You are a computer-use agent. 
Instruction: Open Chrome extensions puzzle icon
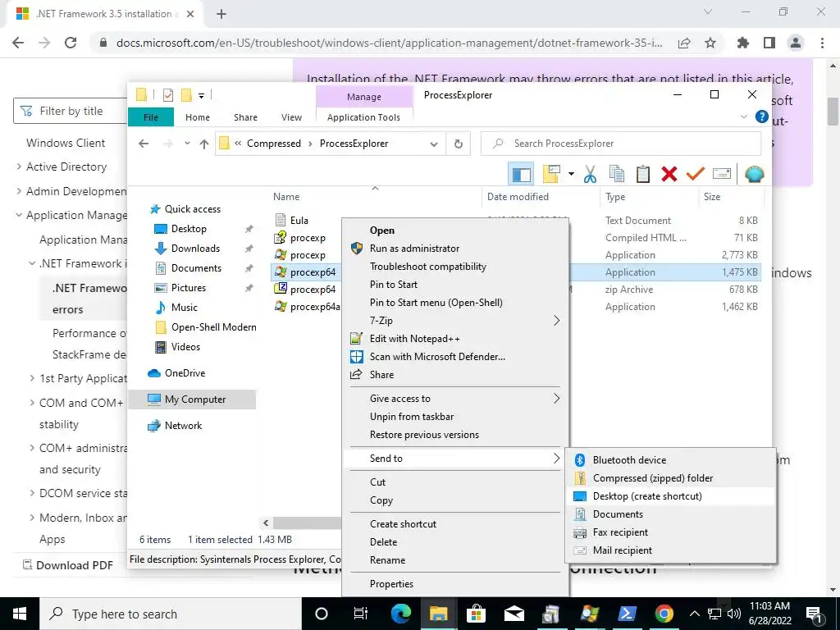[x=743, y=43]
